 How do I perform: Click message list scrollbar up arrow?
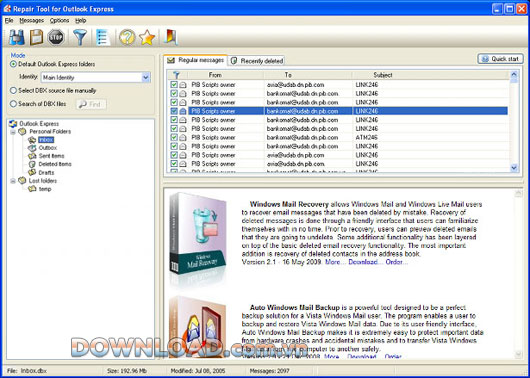coord(514,75)
